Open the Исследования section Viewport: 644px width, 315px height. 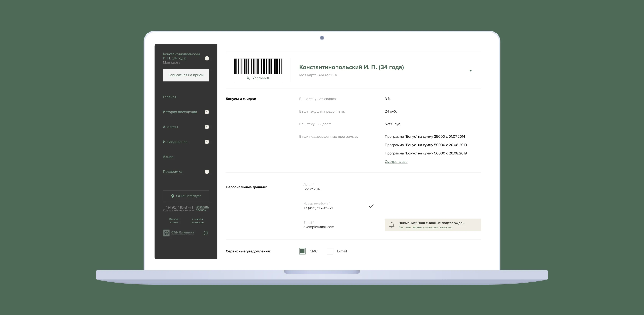(x=175, y=142)
